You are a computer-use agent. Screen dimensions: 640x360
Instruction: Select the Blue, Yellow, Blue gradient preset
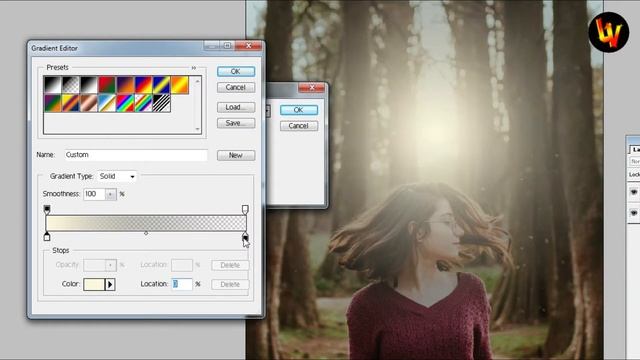(x=161, y=85)
